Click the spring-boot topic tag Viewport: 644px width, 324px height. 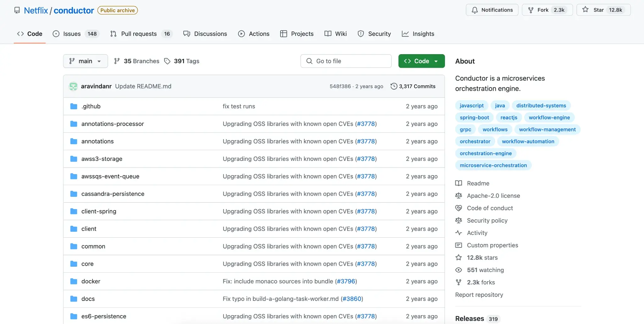coord(474,117)
